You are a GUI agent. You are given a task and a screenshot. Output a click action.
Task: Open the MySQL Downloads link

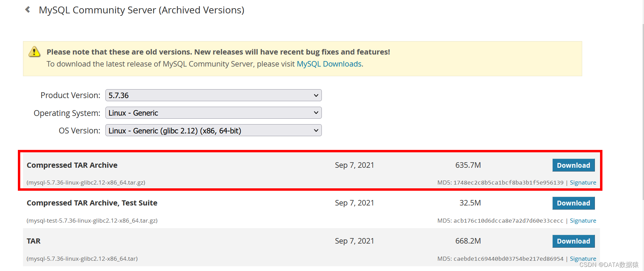pyautogui.click(x=329, y=64)
